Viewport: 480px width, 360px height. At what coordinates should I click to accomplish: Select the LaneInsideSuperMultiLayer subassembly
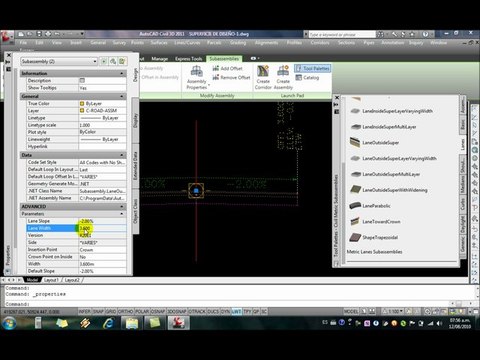coord(383,127)
